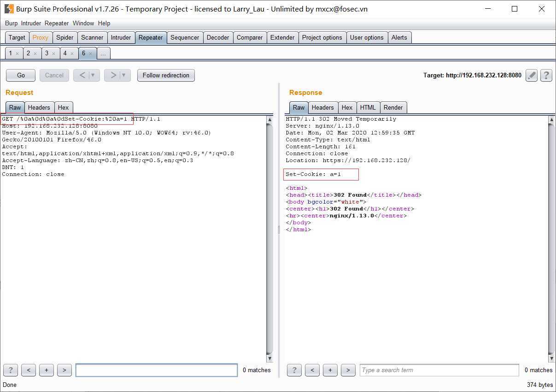Show request Headers view
The height and width of the screenshot is (392, 556).
39,107
